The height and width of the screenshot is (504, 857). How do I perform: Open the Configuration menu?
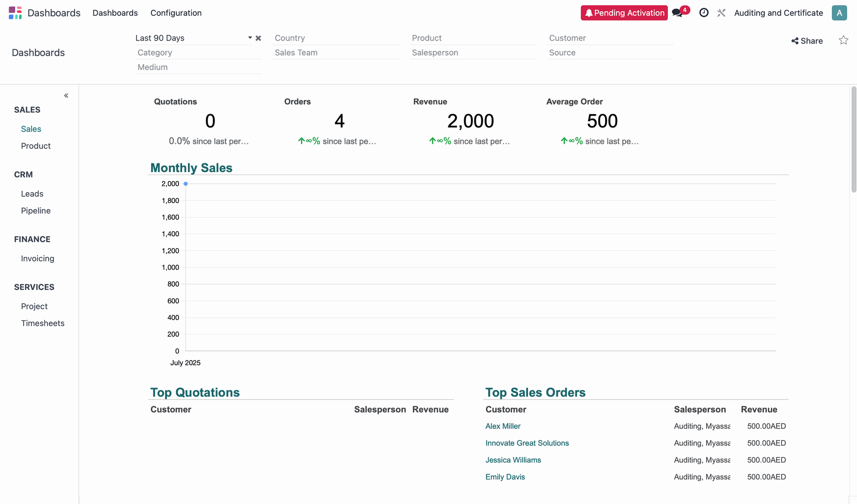coord(176,13)
